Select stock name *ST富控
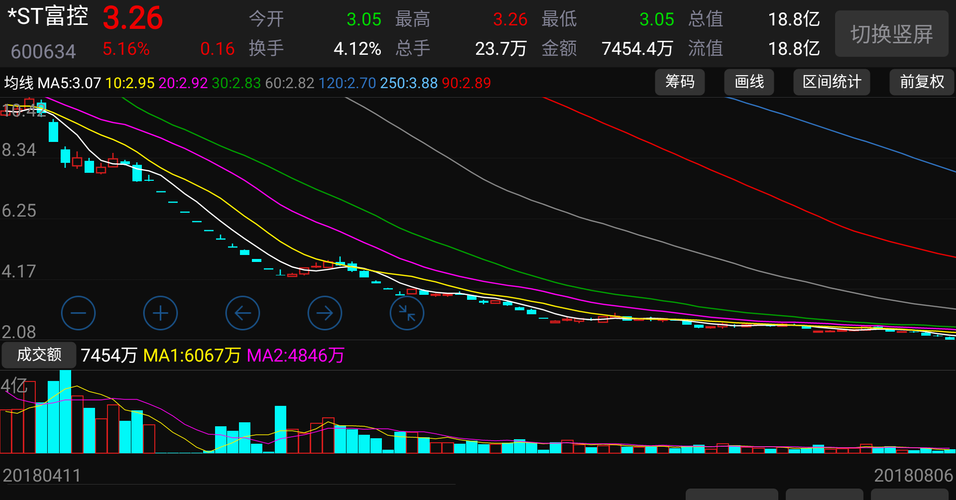 [48, 16]
